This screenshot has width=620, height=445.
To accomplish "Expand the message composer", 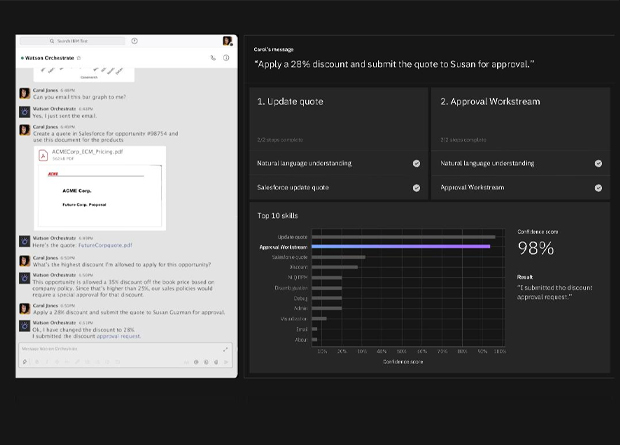I will 225,349.
